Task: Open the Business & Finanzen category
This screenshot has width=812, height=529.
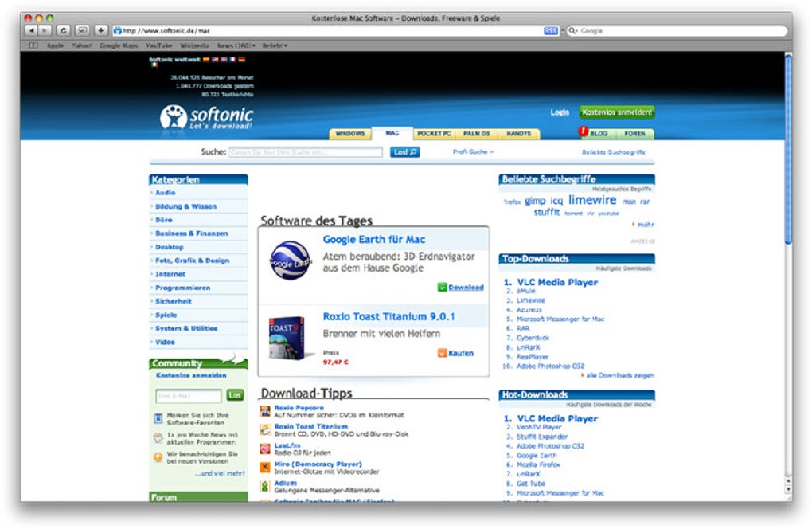Action: click(x=192, y=233)
